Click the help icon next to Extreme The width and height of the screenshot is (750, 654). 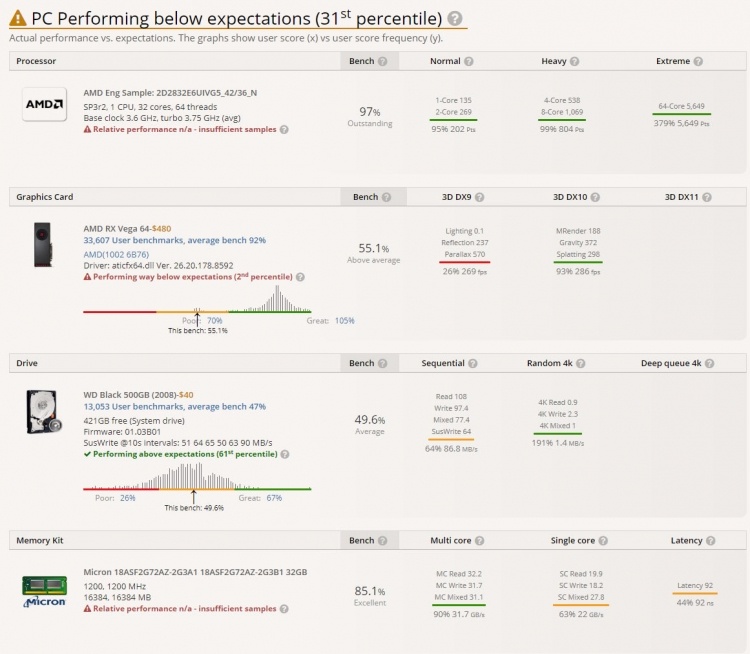(700, 62)
